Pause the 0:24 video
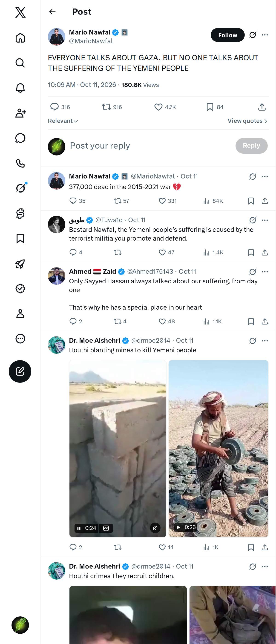This screenshot has height=644, width=276. pyautogui.click(x=79, y=528)
